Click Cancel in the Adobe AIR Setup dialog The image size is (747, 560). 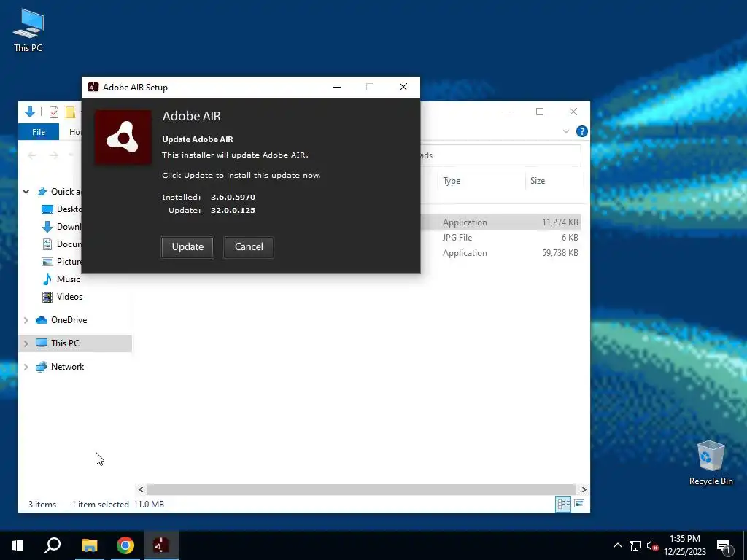(x=249, y=246)
